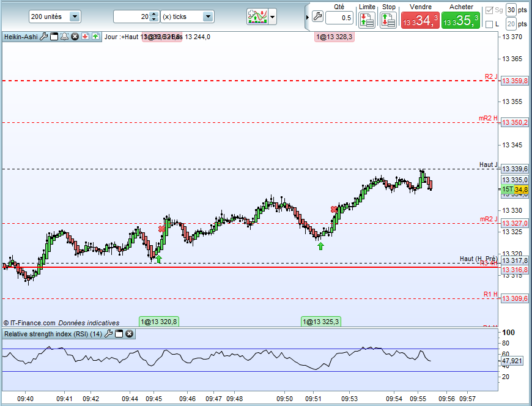Click the Haut J 13 339,6 price label
This screenshot has height=406, width=532.
pos(515,169)
